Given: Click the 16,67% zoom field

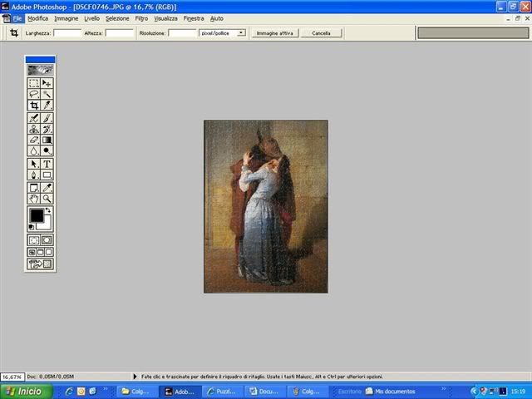Looking at the screenshot, I should pyautogui.click(x=12, y=377).
